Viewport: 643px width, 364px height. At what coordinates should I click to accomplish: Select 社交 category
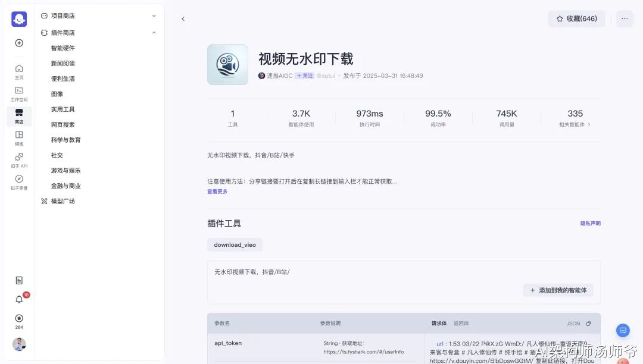(57, 155)
